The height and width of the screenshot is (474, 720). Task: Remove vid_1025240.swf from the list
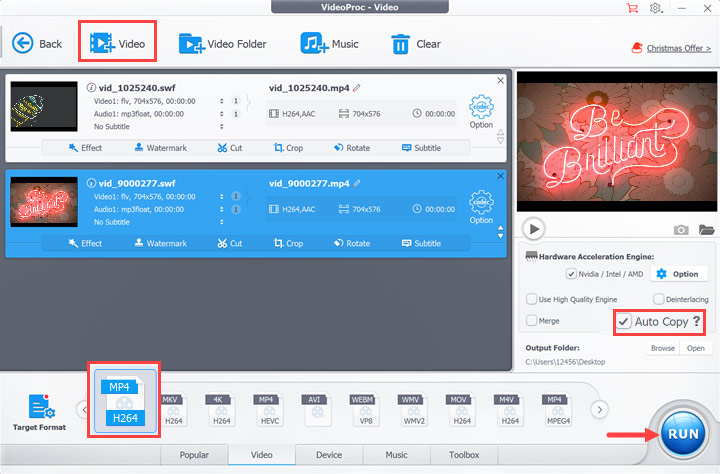click(501, 80)
